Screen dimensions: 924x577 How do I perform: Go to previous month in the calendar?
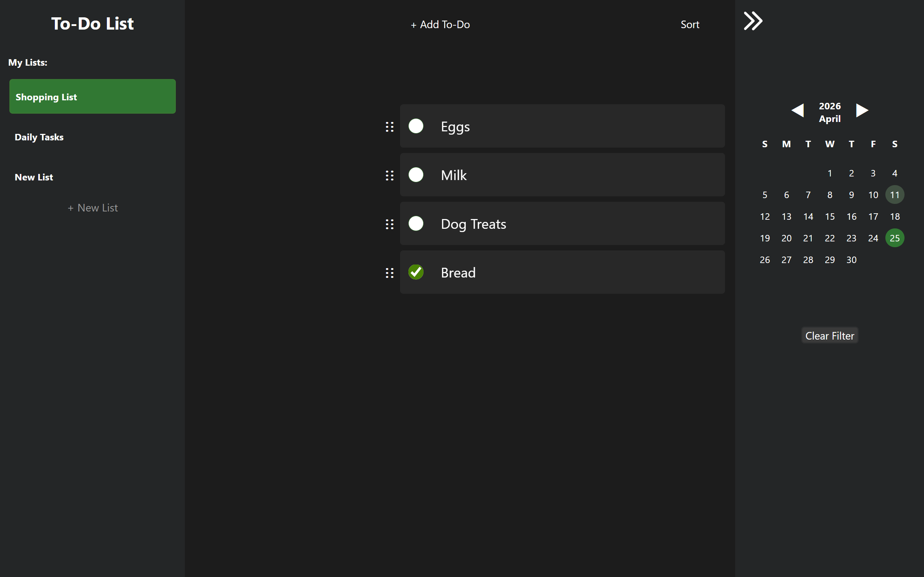coord(798,110)
